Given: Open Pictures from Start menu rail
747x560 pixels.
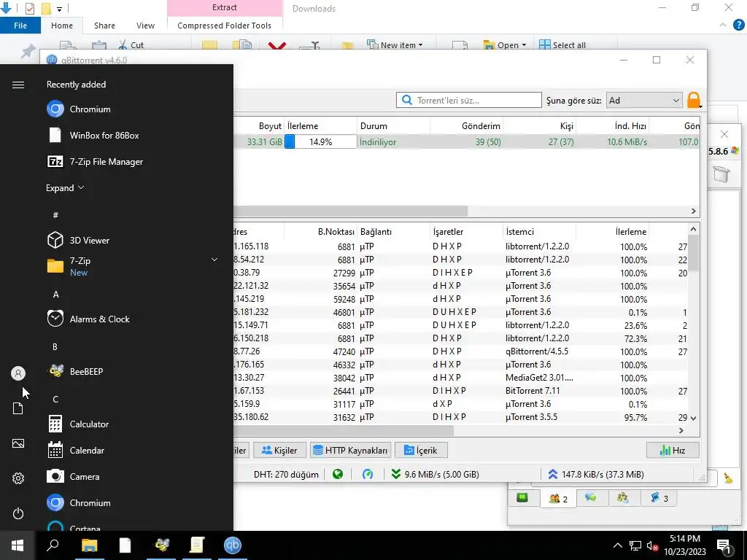Looking at the screenshot, I should pos(18,443).
